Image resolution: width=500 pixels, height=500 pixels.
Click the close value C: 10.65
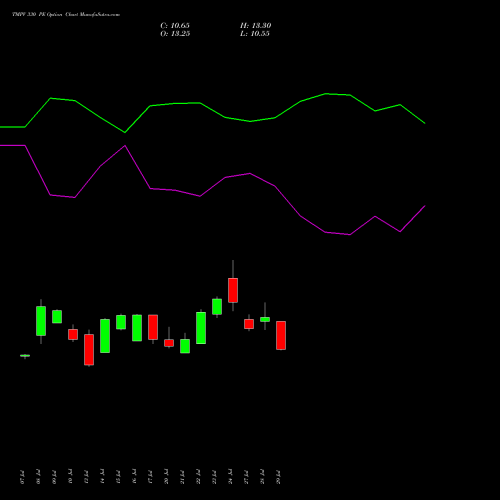(175, 26)
